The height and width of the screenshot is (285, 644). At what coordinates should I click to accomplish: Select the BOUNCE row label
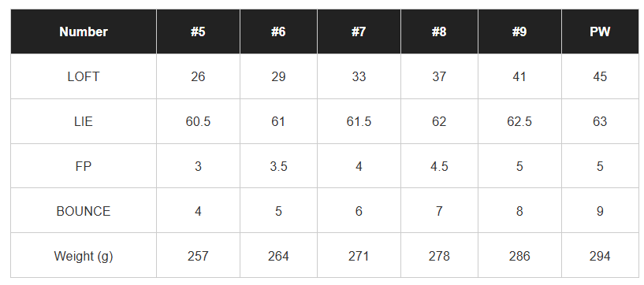tap(84, 211)
